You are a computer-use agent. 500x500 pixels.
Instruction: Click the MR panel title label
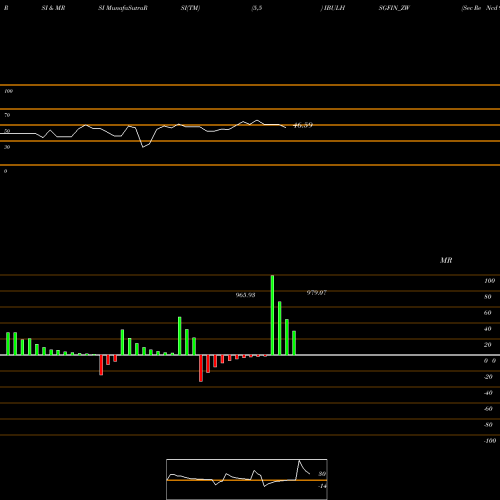[446, 260]
